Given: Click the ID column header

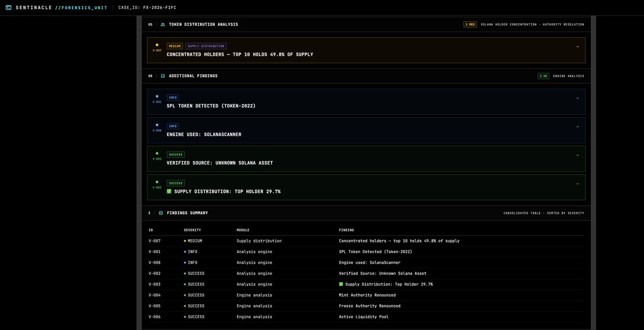Looking at the screenshot, I should click(x=151, y=230).
